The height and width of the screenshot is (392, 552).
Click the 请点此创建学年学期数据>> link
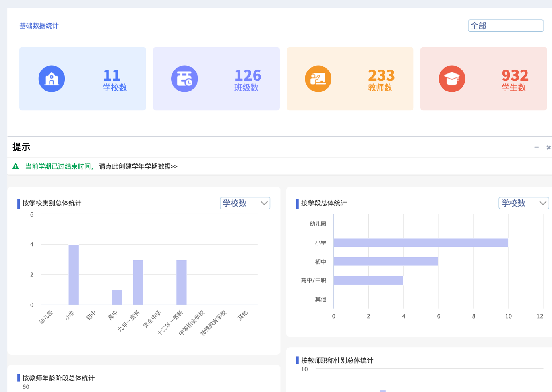click(138, 166)
